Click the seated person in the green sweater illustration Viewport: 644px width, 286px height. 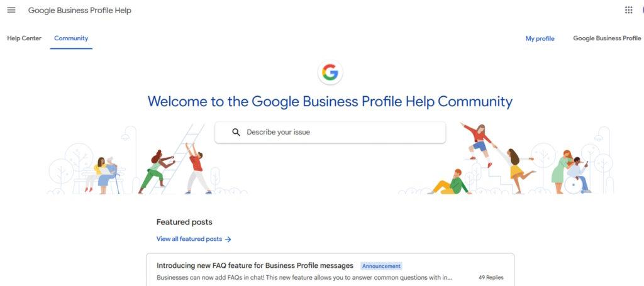tap(450, 182)
